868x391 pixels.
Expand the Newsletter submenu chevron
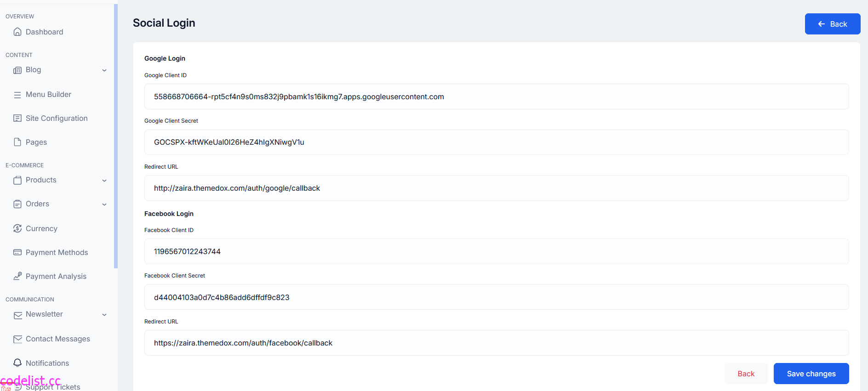pos(104,315)
